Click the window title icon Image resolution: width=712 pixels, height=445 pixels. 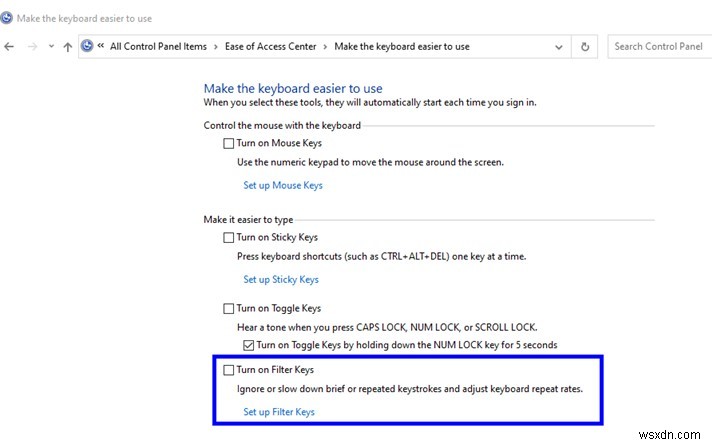point(6,18)
